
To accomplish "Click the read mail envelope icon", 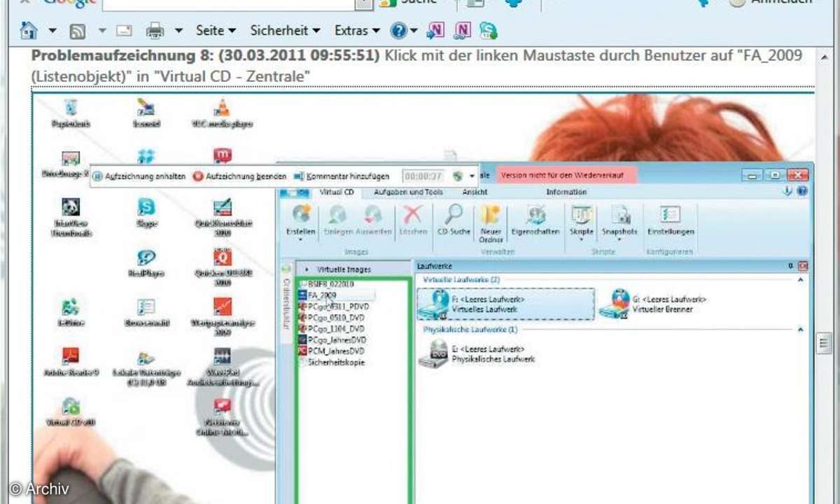I will pos(125,31).
